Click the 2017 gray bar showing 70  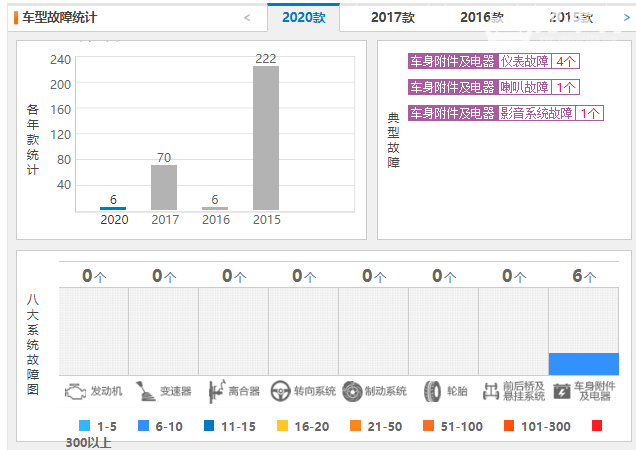pyautogui.click(x=164, y=187)
